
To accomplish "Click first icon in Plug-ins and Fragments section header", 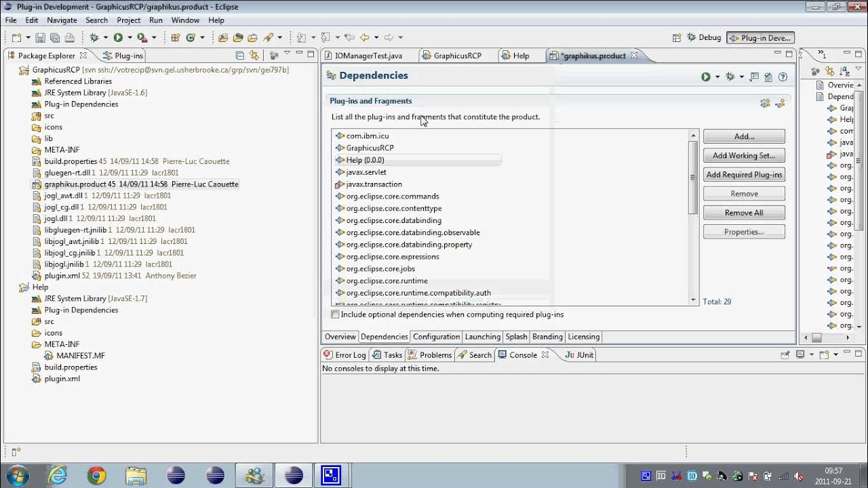I will pos(765,103).
